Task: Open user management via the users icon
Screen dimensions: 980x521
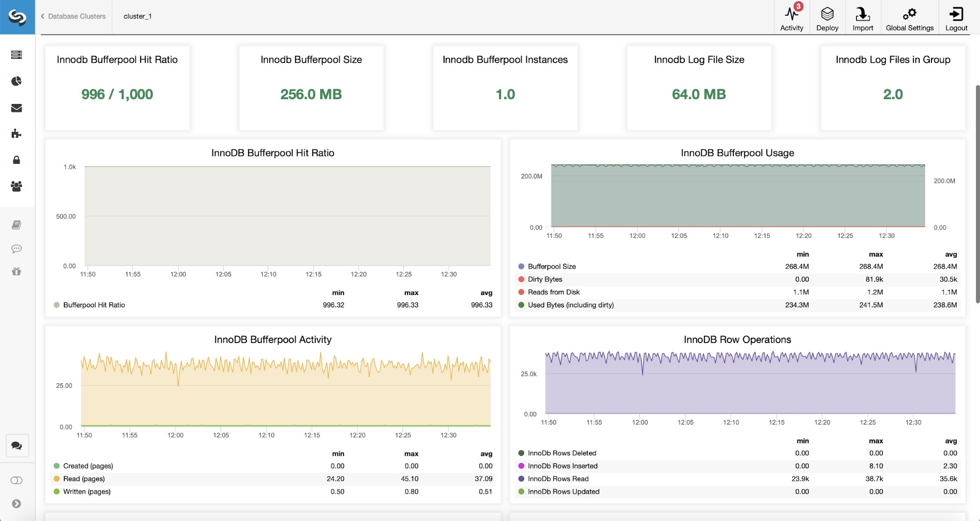Action: coord(17,185)
